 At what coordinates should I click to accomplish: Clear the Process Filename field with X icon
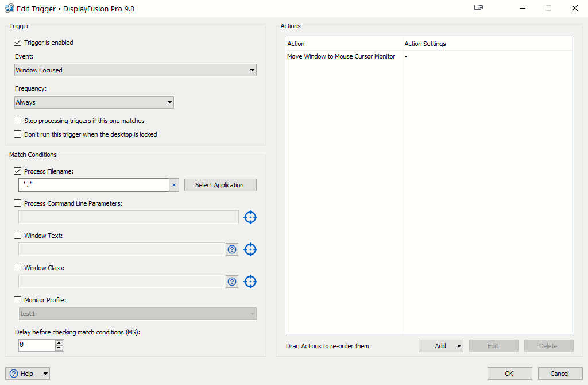pos(174,185)
